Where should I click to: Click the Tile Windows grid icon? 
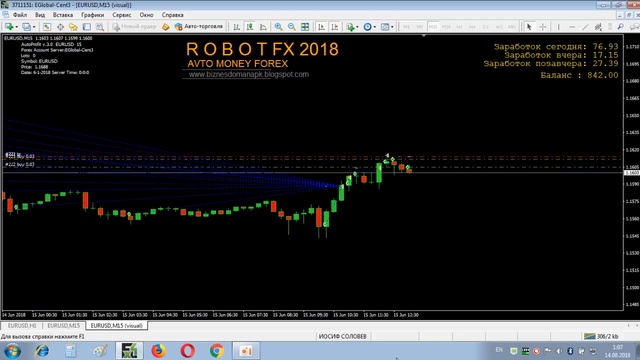click(x=305, y=27)
